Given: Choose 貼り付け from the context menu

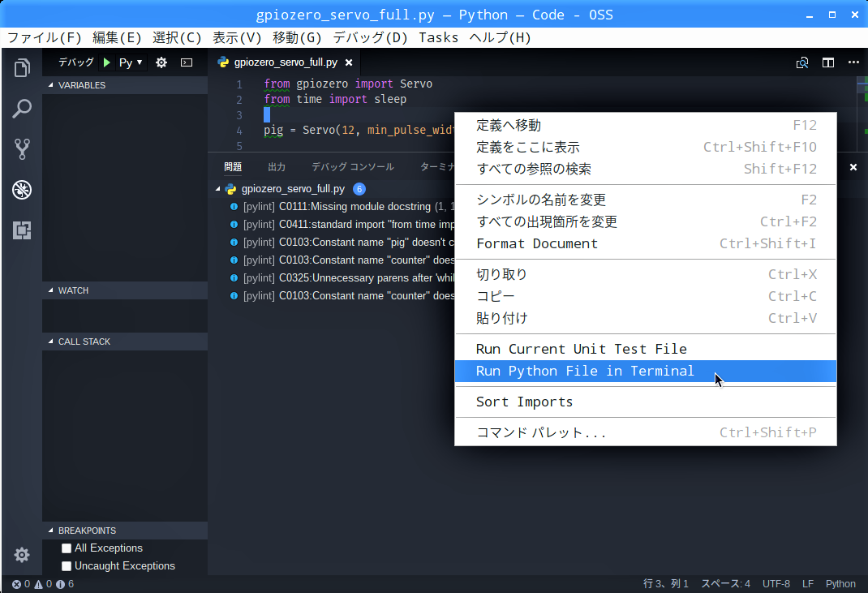Looking at the screenshot, I should tap(646, 318).
